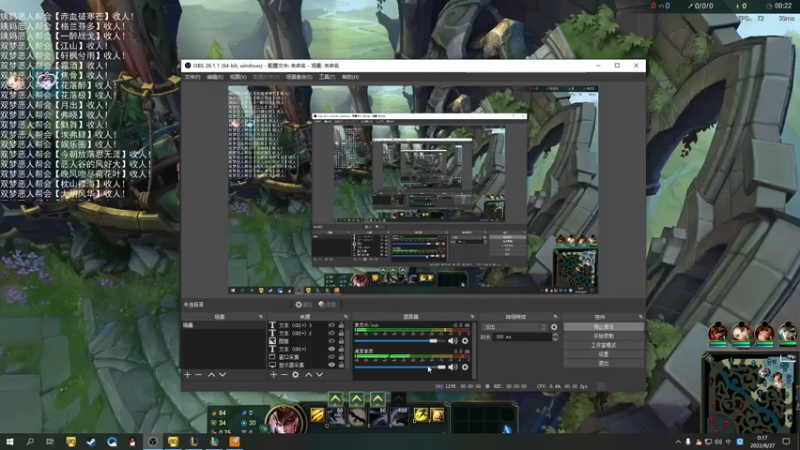Click the Settings button in Controls
This screenshot has width=800, height=450.
click(x=604, y=354)
